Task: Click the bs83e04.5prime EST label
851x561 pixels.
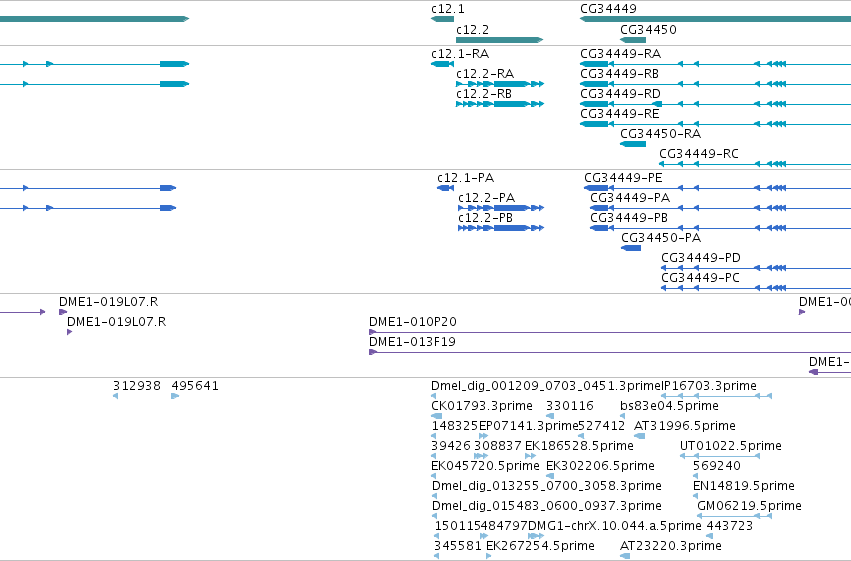Action: (x=669, y=406)
